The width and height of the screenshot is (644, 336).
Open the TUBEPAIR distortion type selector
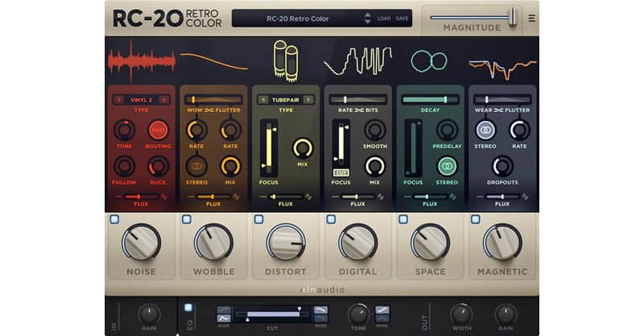(286, 100)
